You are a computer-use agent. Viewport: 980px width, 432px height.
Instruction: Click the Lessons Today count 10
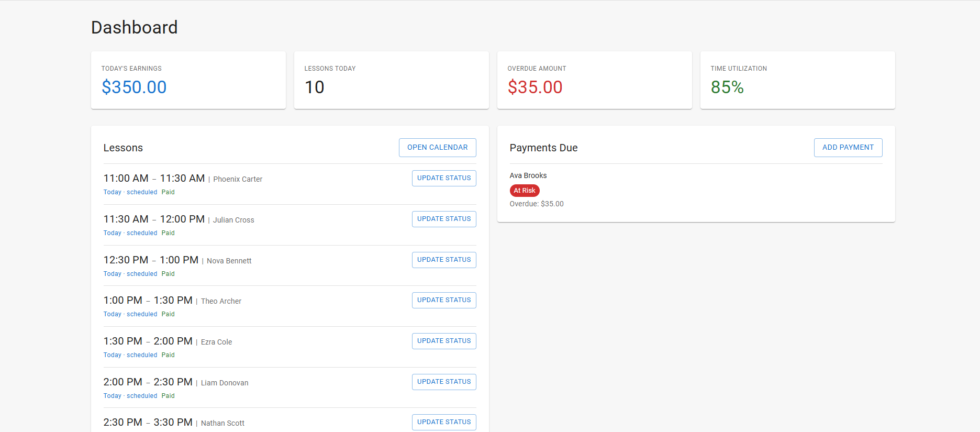(314, 87)
